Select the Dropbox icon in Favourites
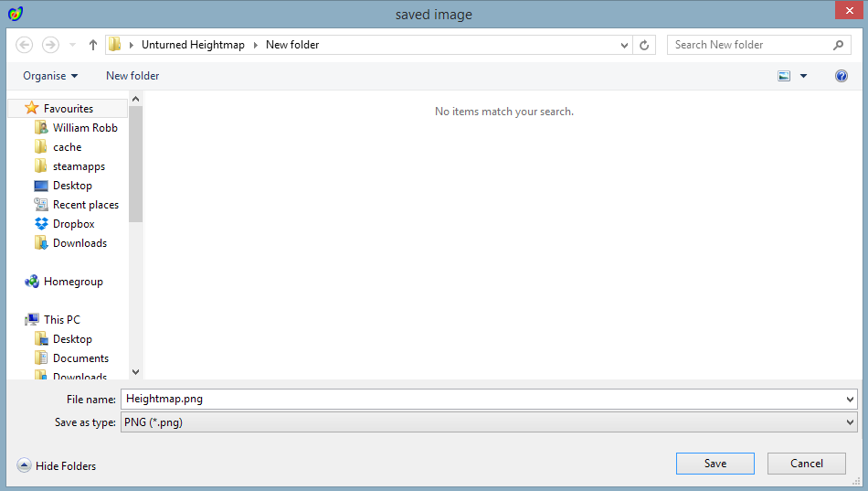 tap(41, 224)
